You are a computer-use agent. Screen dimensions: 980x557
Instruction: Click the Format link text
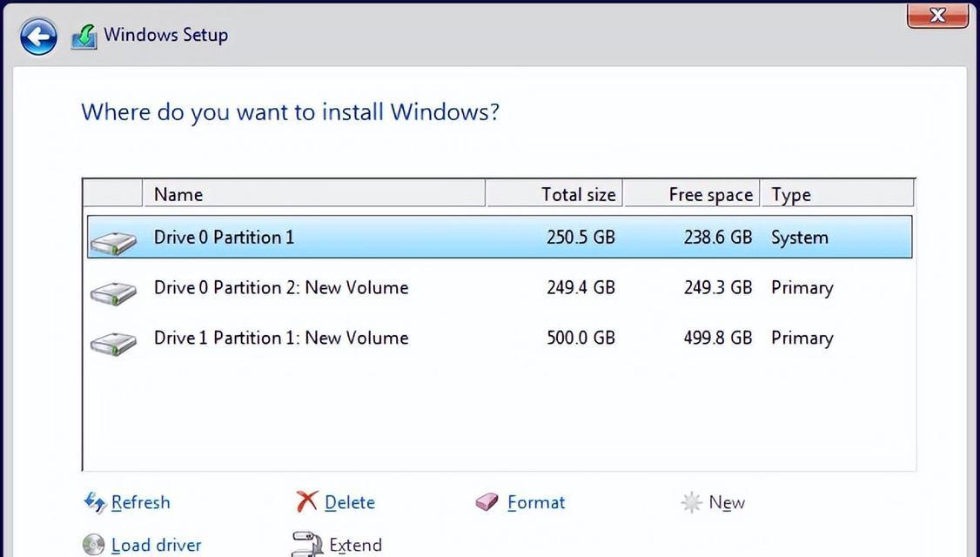pyautogui.click(x=536, y=503)
